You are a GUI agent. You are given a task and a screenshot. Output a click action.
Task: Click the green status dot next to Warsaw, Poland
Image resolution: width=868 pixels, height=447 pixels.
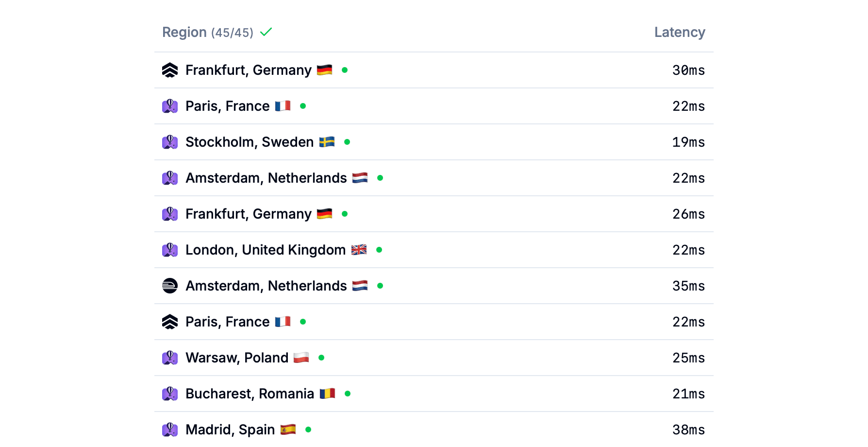(x=321, y=358)
